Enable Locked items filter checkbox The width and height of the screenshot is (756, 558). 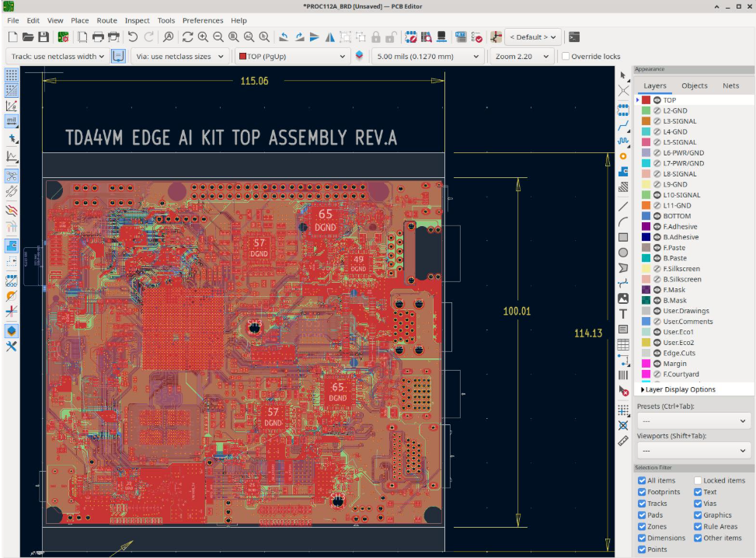pos(698,480)
